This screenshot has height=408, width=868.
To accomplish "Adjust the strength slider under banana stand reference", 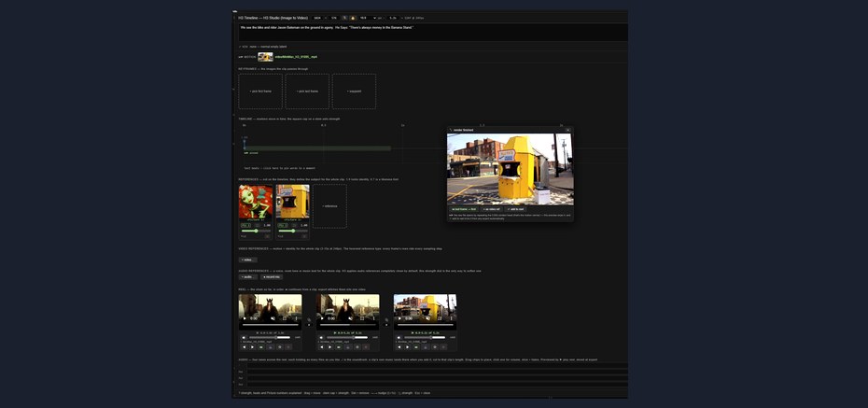I will [x=293, y=231].
